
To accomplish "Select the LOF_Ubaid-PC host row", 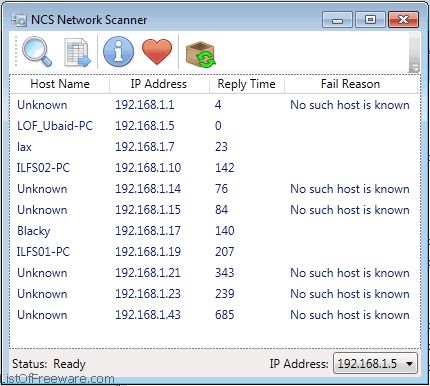I will 215,126.
